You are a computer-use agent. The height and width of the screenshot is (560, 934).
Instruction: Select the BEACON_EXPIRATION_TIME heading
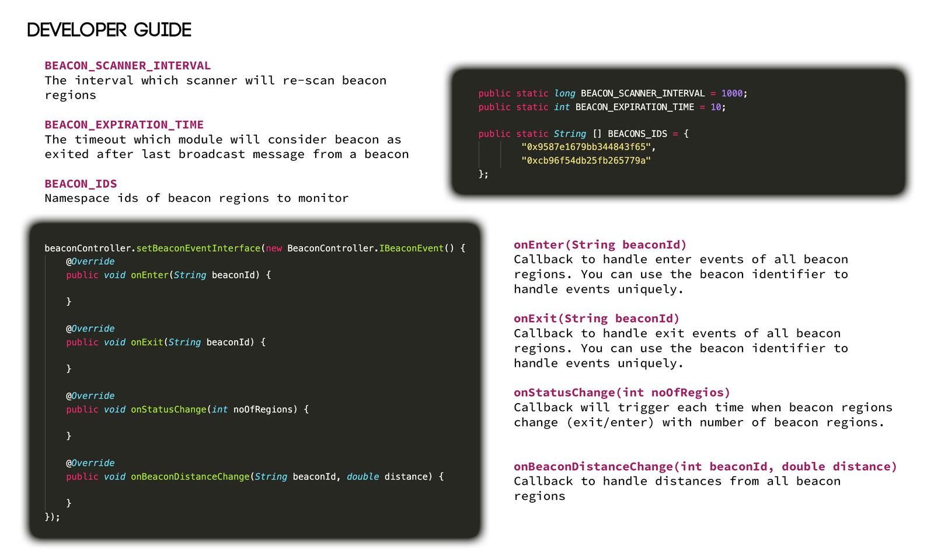coord(124,124)
